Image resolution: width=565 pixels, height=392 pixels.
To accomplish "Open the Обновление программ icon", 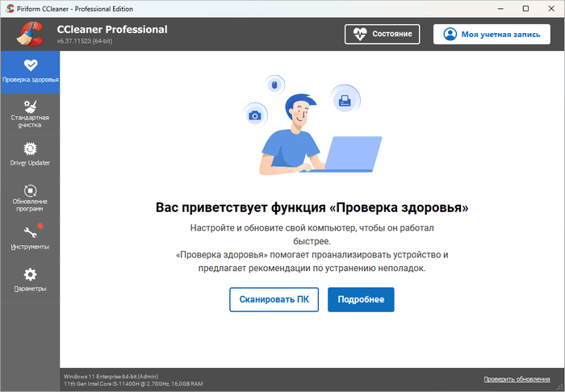I will [x=31, y=190].
